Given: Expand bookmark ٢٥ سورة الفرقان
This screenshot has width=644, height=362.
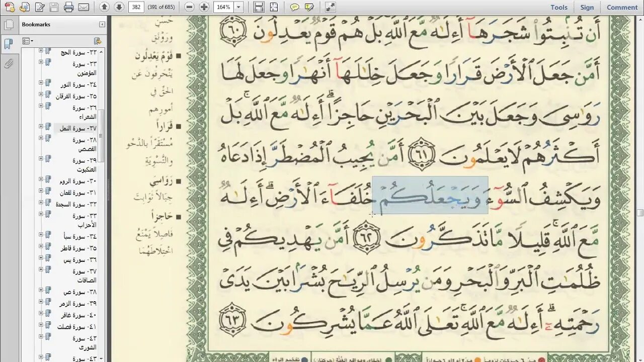Looking at the screenshot, I should point(41,95).
